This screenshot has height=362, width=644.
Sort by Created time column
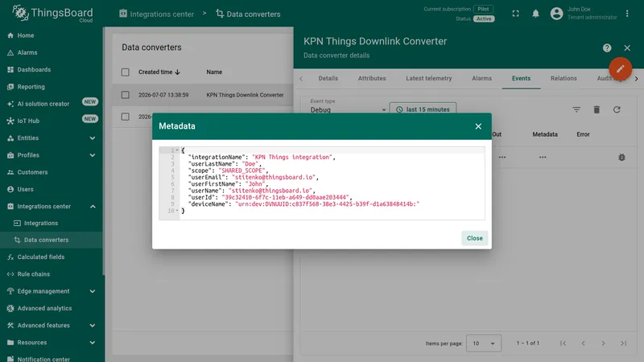pos(159,72)
